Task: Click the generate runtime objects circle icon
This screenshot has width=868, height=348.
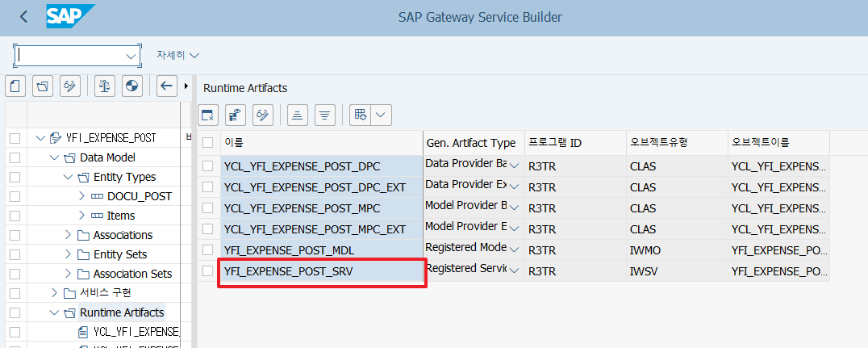Action: 131,86
